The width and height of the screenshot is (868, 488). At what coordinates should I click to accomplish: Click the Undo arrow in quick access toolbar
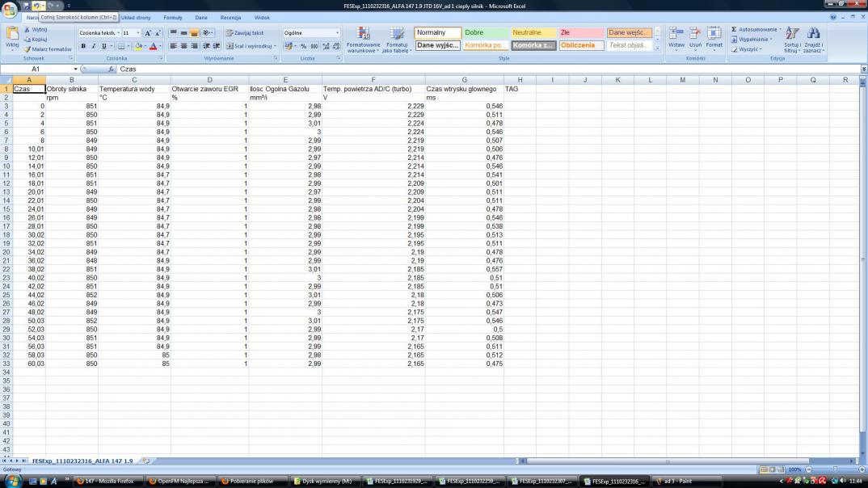click(37, 6)
